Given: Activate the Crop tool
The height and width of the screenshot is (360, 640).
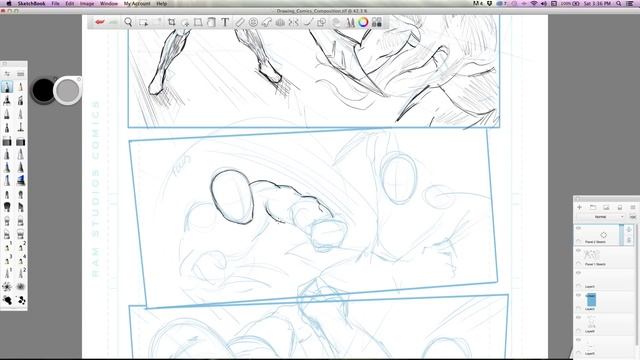Looking at the screenshot, I should pyautogui.click(x=172, y=22).
